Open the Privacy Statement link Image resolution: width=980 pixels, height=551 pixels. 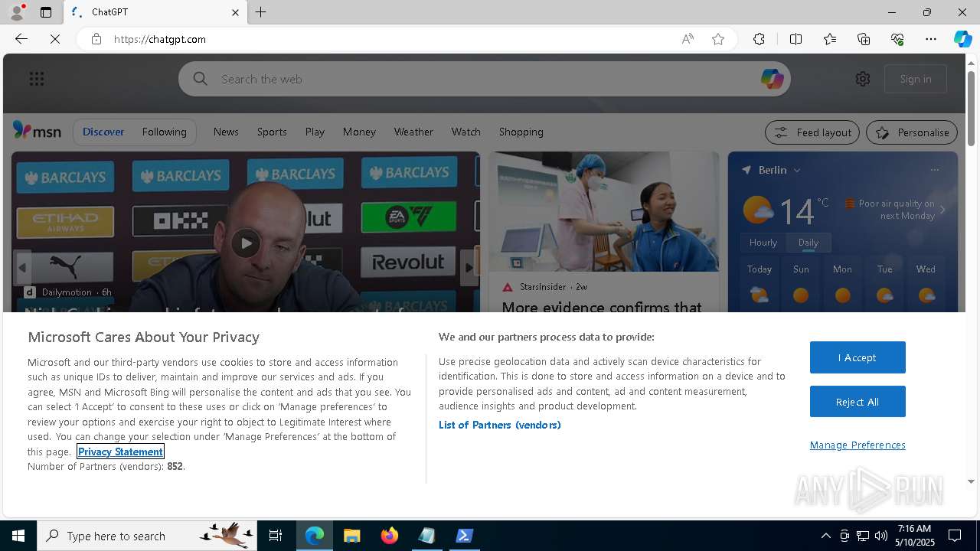tap(120, 452)
